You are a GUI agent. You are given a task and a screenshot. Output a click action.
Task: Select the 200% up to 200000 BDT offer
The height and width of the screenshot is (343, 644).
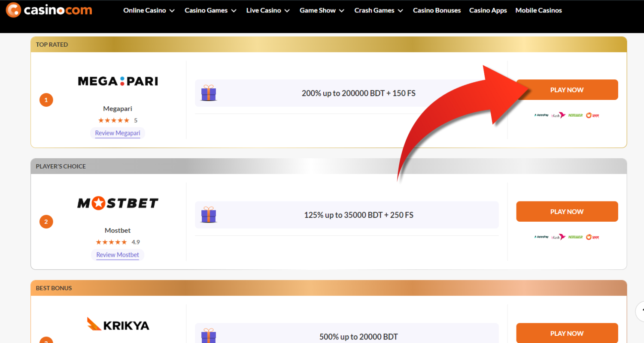(x=358, y=93)
